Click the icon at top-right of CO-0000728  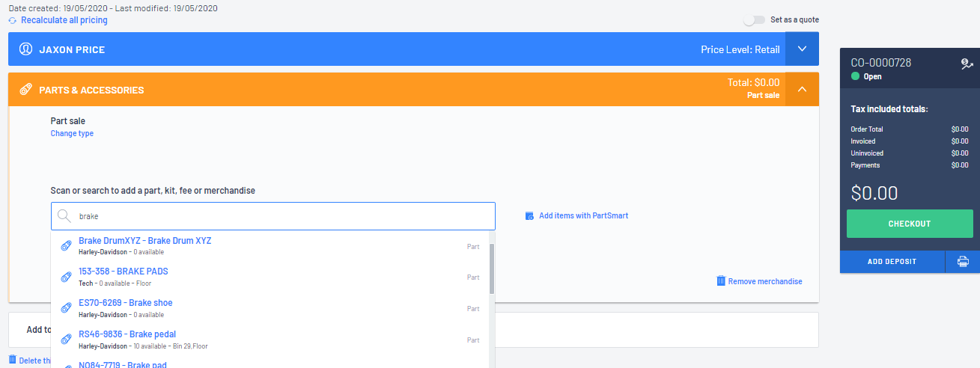click(x=967, y=64)
